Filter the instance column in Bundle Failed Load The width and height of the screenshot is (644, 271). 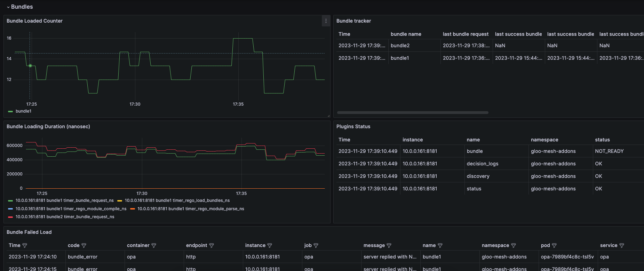tap(270, 245)
